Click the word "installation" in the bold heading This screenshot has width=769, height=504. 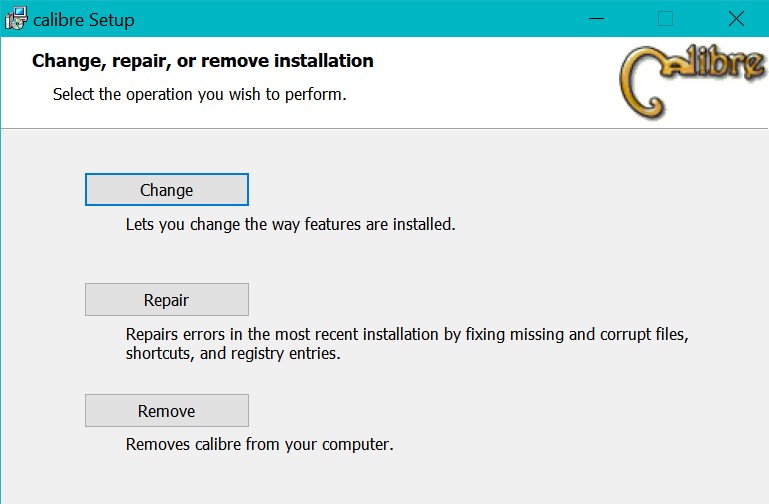pyautogui.click(x=321, y=61)
